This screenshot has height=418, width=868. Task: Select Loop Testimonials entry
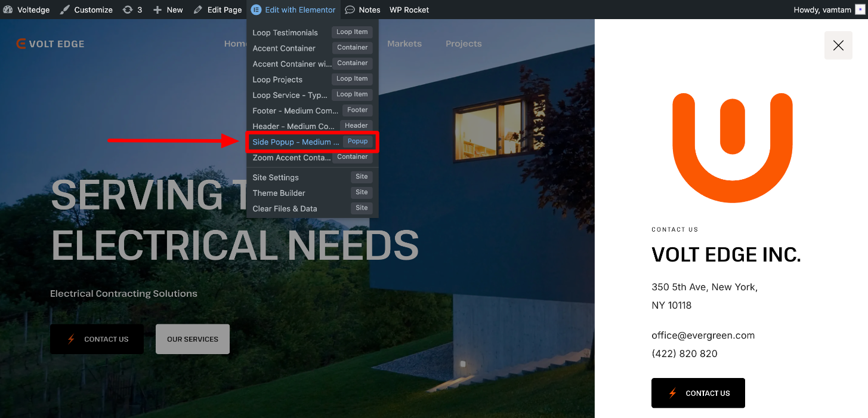tap(312, 32)
